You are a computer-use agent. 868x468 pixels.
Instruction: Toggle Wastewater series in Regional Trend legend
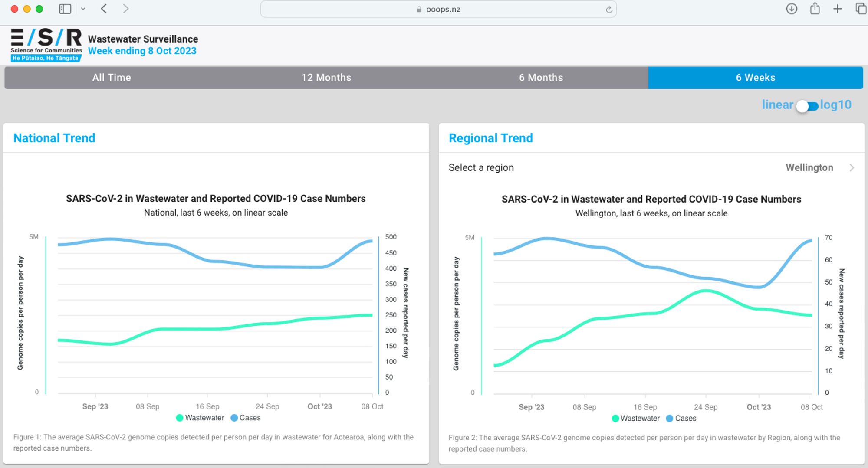pyautogui.click(x=636, y=419)
